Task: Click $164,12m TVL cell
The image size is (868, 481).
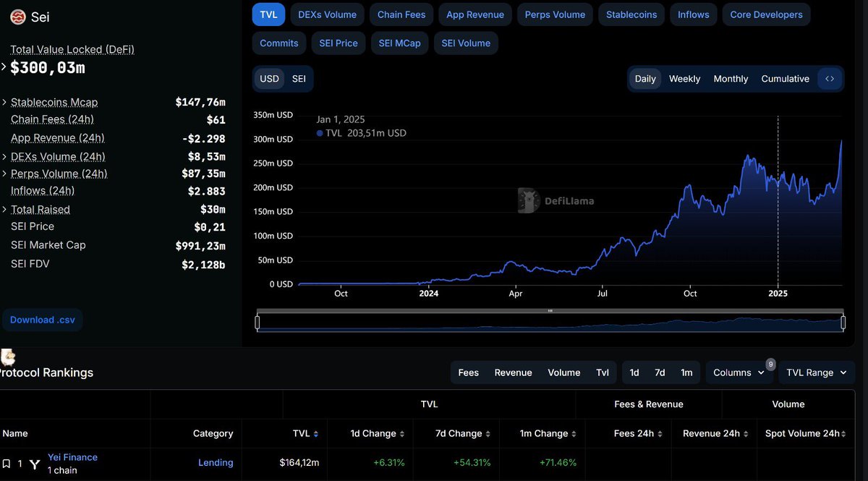Action: tap(299, 463)
